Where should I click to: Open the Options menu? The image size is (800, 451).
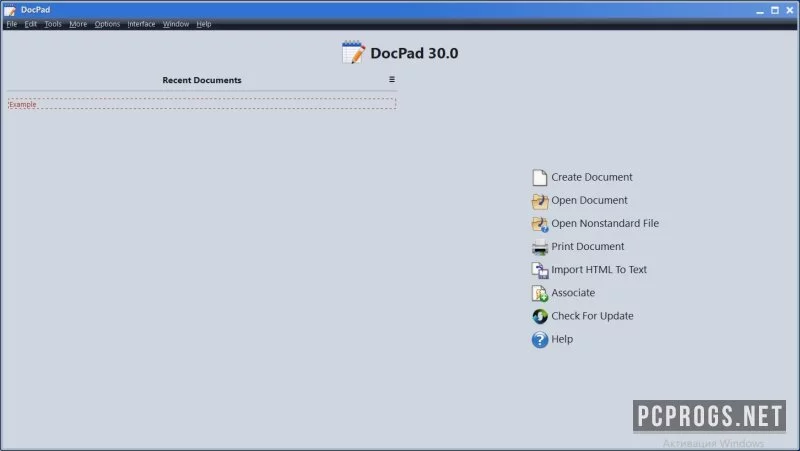click(x=107, y=24)
